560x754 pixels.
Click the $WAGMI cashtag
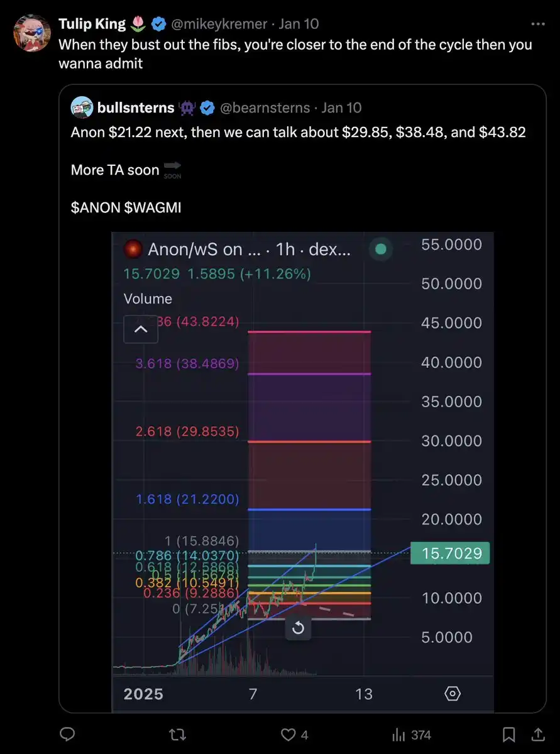coord(153,207)
